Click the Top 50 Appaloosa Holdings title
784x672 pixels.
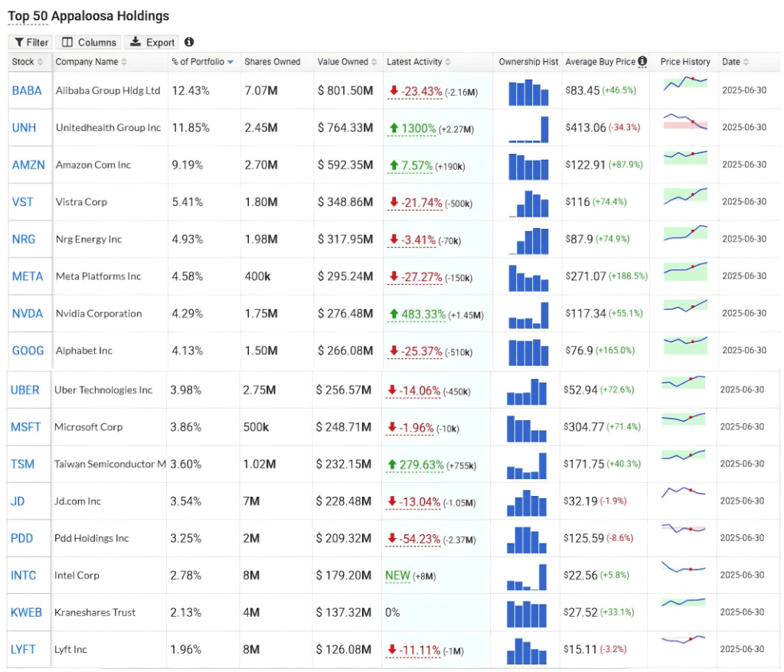89,16
